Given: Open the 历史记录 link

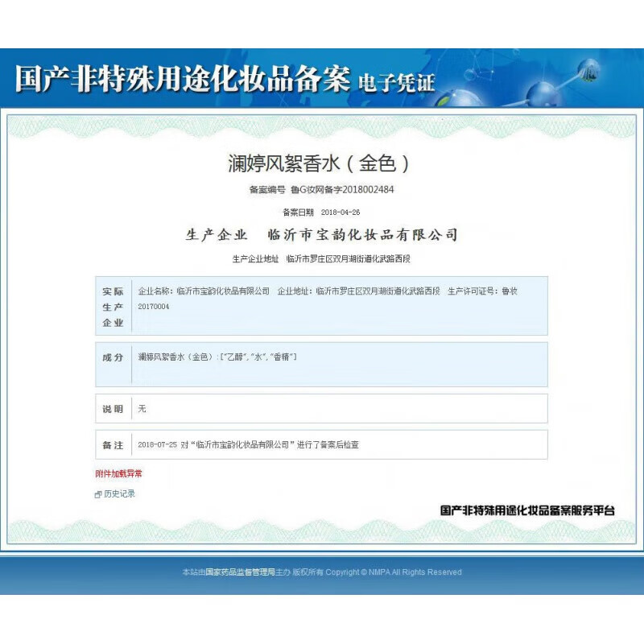Looking at the screenshot, I should pos(119,494).
